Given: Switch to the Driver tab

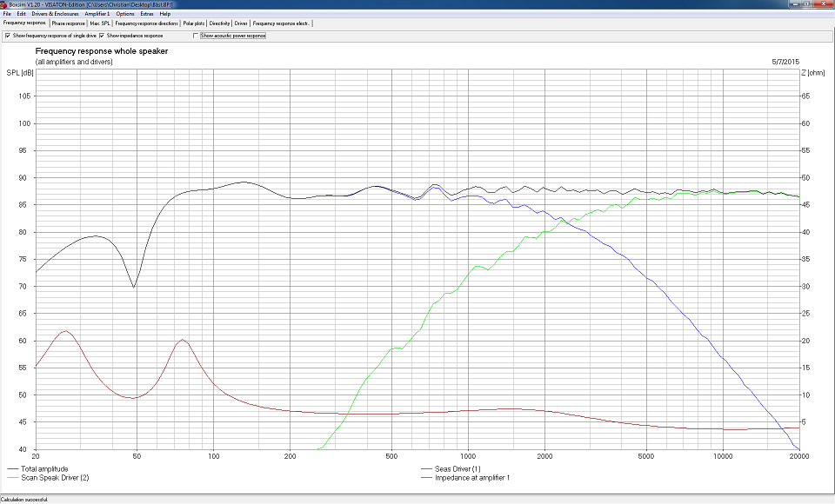Looking at the screenshot, I should tap(241, 23).
